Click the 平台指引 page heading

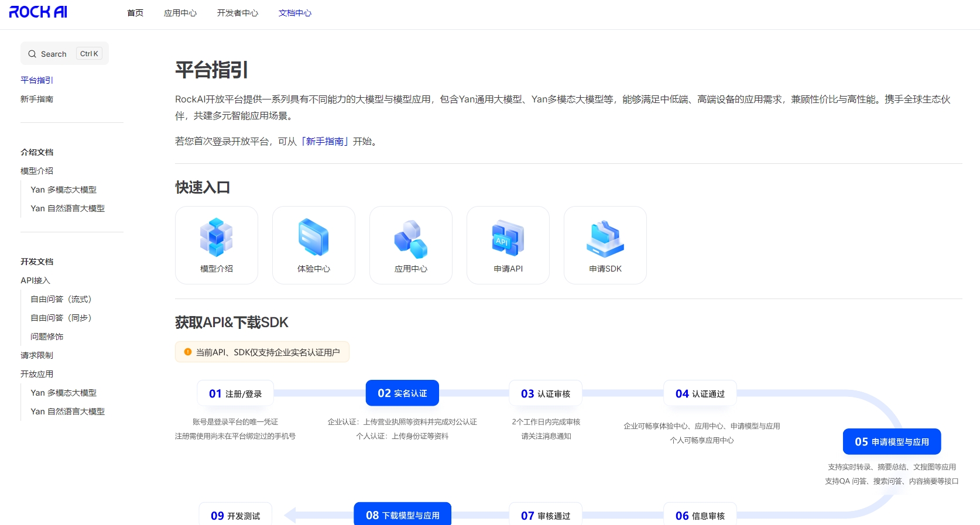point(211,70)
